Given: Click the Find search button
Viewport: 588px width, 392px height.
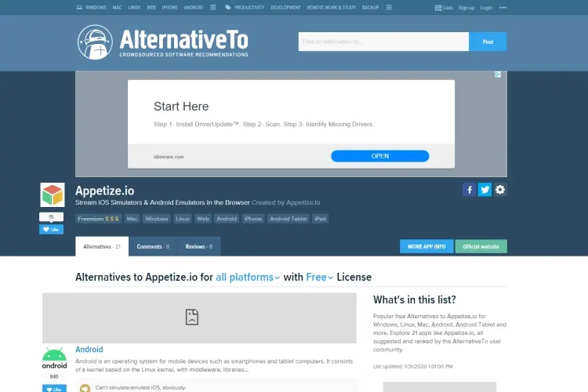Looking at the screenshot, I should click(x=488, y=42).
